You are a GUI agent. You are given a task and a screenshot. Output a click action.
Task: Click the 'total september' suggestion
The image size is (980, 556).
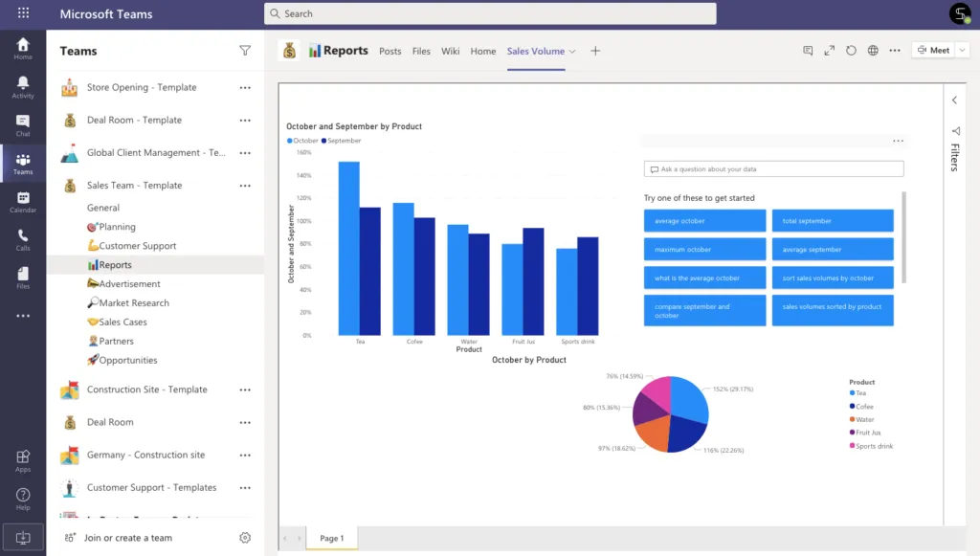(833, 220)
